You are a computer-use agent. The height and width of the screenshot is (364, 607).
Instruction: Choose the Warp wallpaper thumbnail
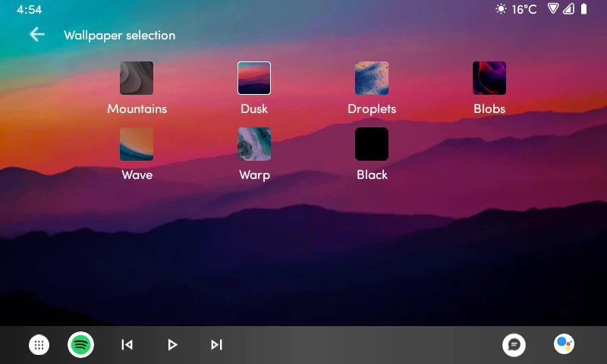254,144
